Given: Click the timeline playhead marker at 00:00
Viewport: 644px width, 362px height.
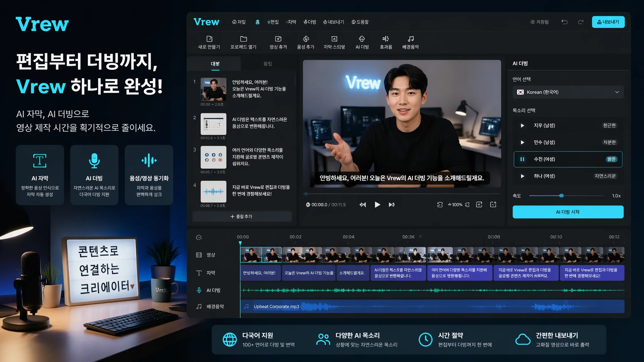Looking at the screenshot, I should [x=240, y=243].
